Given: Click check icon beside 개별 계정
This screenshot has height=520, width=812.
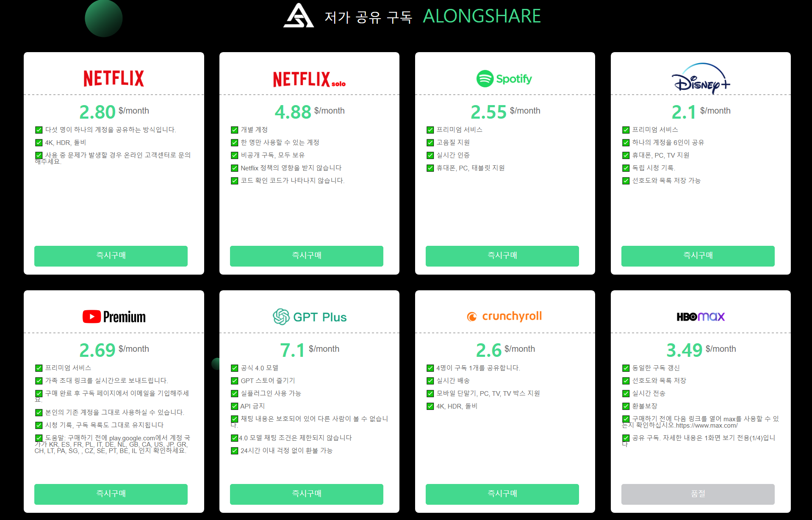Looking at the screenshot, I should [234, 130].
